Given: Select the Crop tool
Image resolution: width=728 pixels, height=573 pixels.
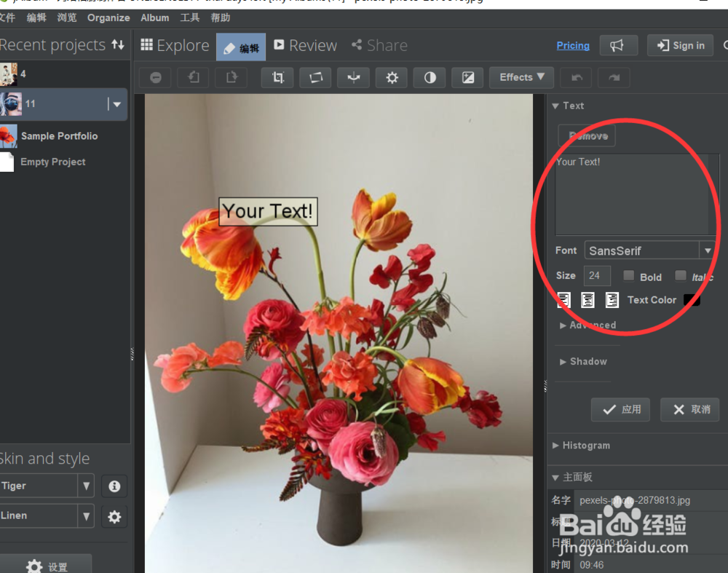Looking at the screenshot, I should (x=277, y=78).
